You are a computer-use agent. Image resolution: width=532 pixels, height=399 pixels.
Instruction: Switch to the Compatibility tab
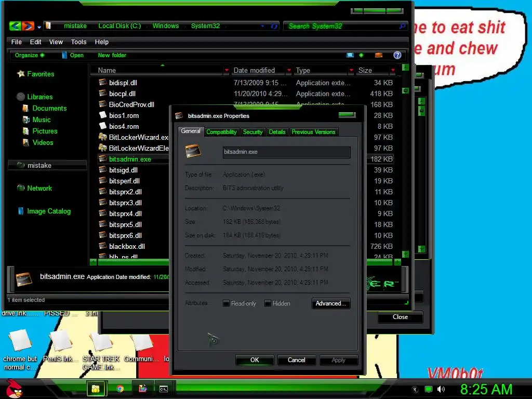[x=221, y=132]
